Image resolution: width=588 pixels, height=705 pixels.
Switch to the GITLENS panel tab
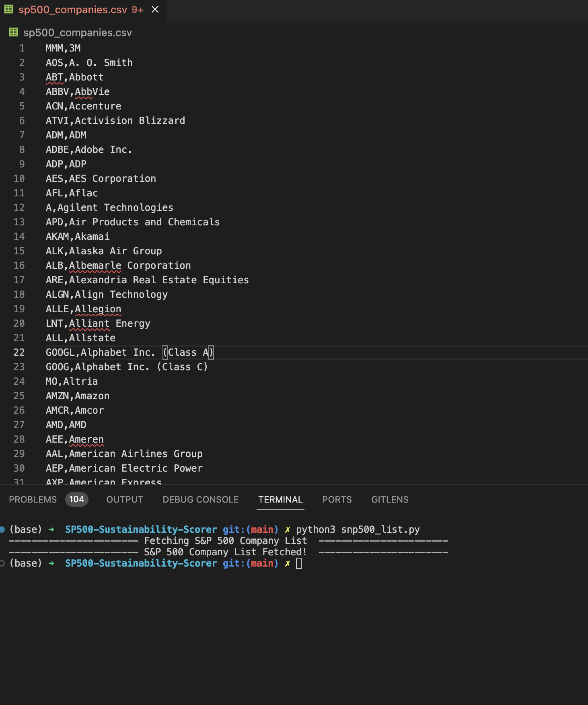pyautogui.click(x=390, y=499)
